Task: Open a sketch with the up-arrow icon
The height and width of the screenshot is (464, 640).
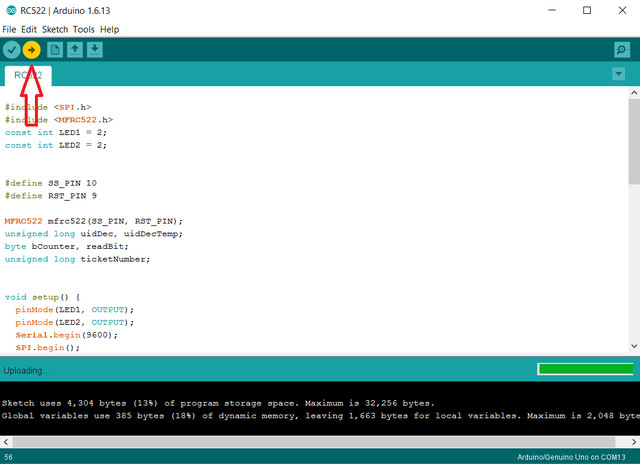Action: point(75,49)
